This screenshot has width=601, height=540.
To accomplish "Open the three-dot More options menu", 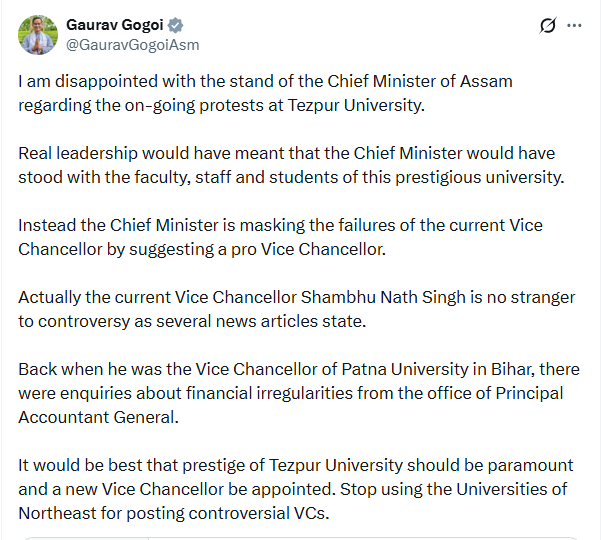I will 573,25.
